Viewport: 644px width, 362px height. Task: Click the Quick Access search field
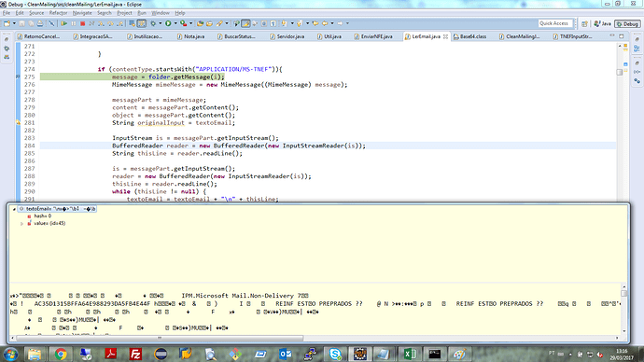pos(555,23)
